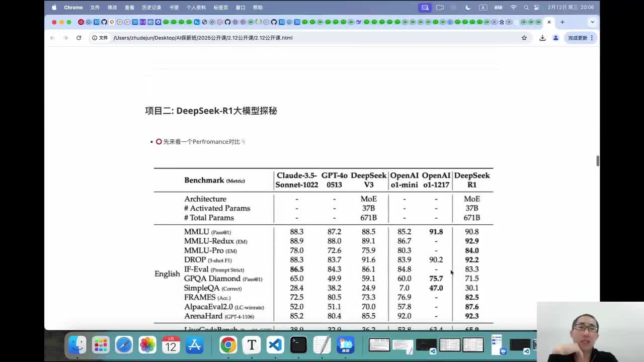The width and height of the screenshot is (644, 362).
Task: Click the camera status icon in menu bar
Action: tap(440, 8)
